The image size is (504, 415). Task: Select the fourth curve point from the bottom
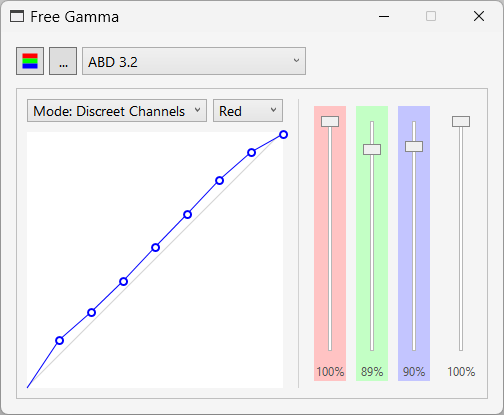[x=156, y=248]
